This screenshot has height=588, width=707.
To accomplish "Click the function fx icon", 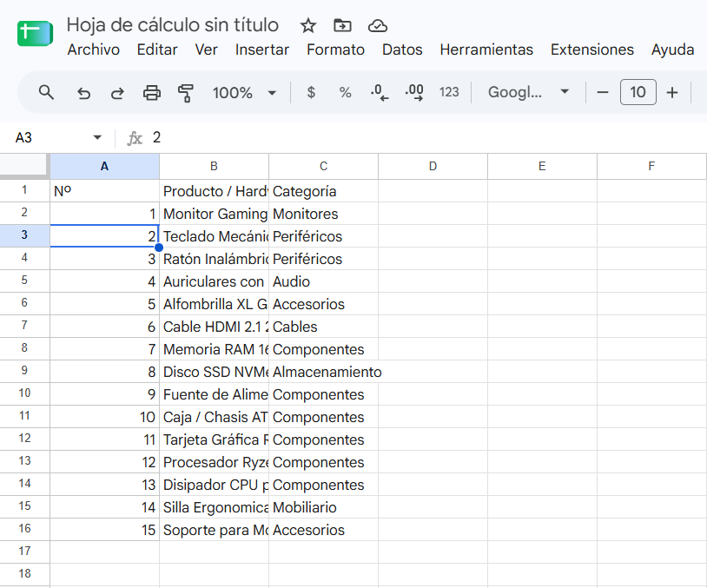I will (135, 138).
